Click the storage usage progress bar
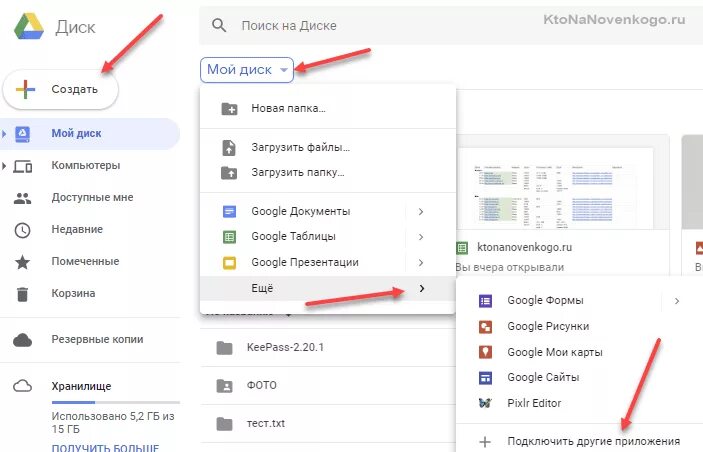The width and height of the screenshot is (703, 452). click(x=116, y=402)
